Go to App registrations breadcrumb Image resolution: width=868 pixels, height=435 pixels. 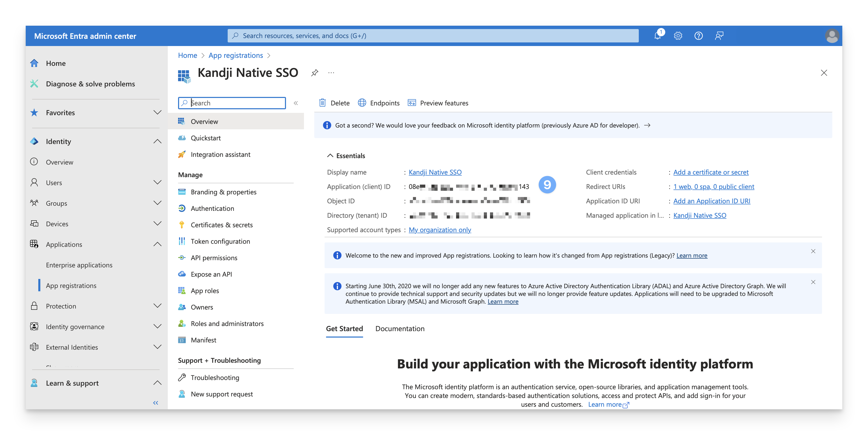click(236, 55)
